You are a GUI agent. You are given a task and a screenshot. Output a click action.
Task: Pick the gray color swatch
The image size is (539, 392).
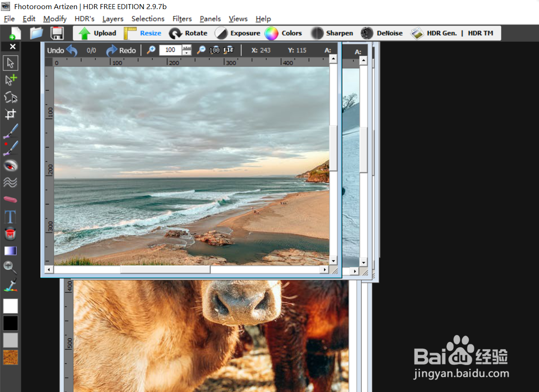click(x=10, y=340)
